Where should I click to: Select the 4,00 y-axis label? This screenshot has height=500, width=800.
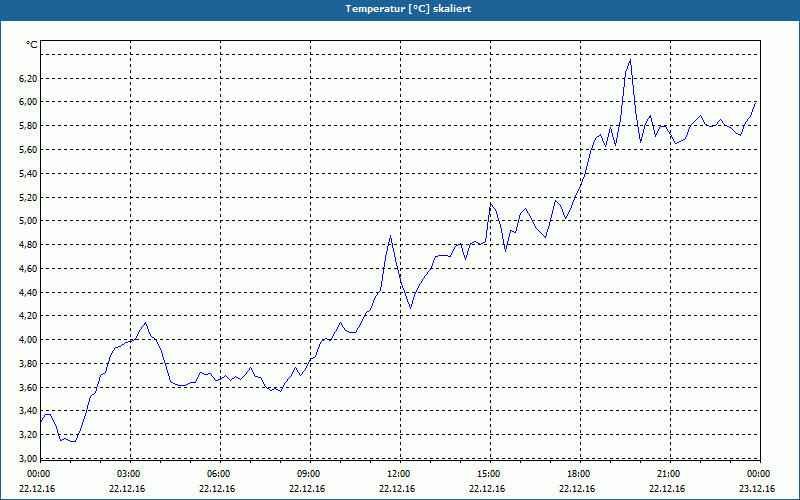pyautogui.click(x=29, y=339)
